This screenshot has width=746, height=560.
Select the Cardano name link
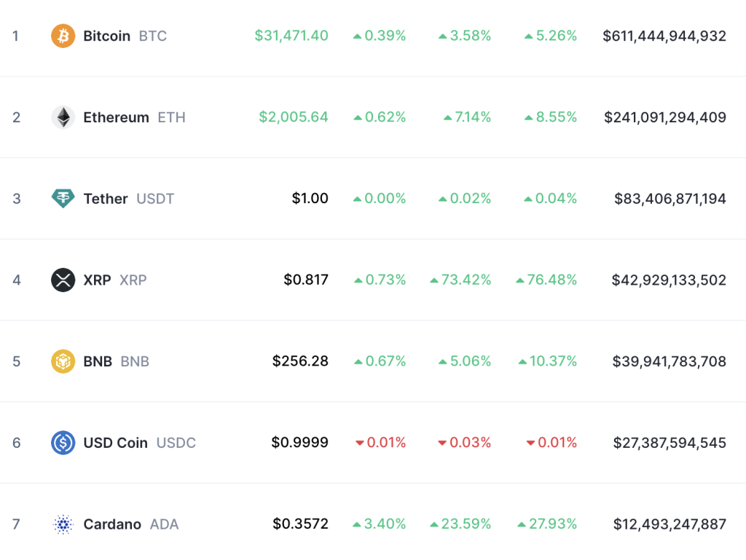112,524
